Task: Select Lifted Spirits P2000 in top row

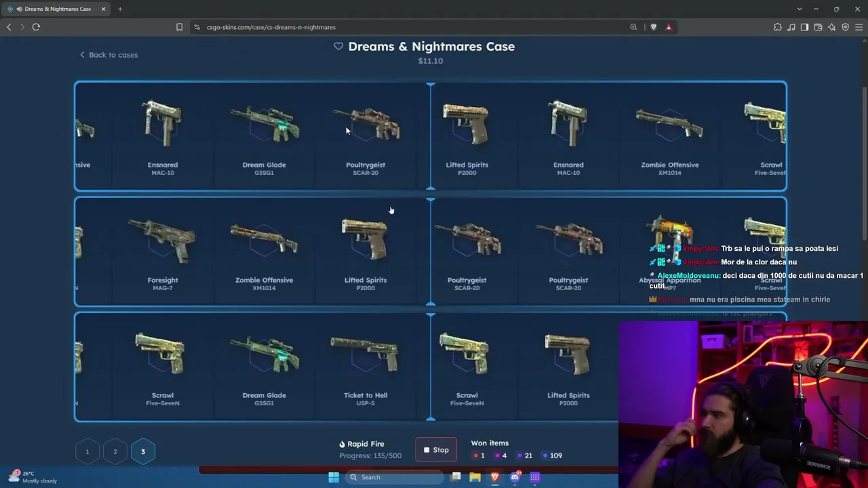Action: tap(467, 136)
